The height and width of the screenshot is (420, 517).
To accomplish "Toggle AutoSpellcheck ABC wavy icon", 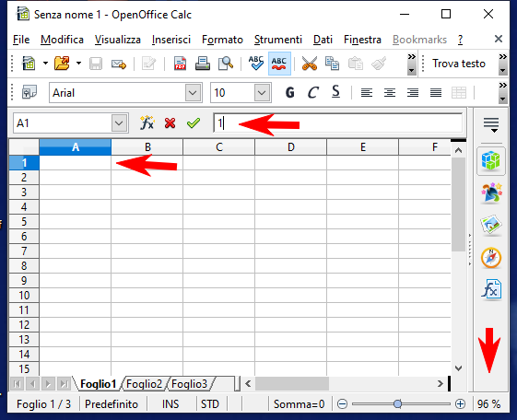I will (279, 64).
